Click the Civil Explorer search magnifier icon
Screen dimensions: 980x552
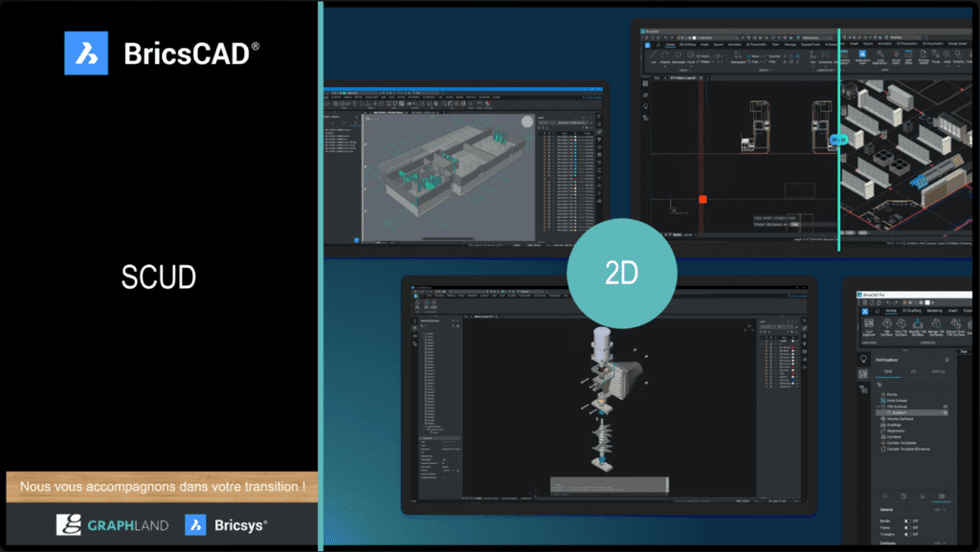tap(947, 360)
